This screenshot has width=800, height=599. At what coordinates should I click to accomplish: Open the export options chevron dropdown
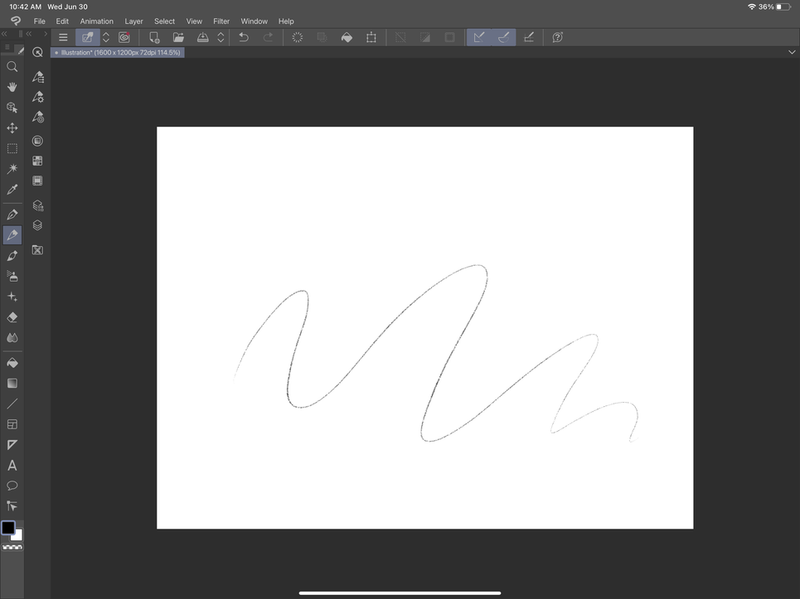[x=220, y=37]
